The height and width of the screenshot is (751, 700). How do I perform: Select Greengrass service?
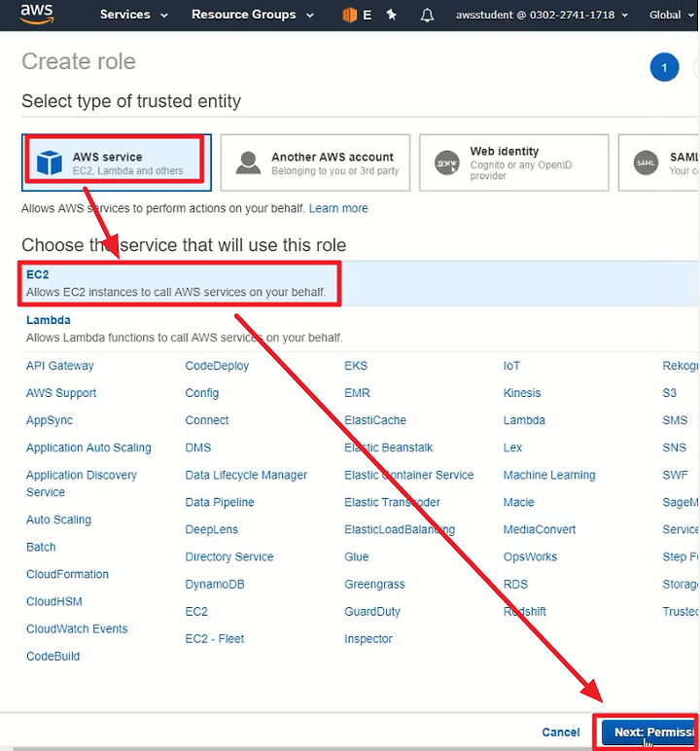374,585
